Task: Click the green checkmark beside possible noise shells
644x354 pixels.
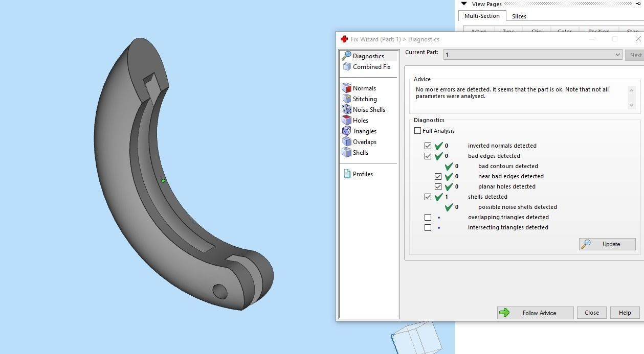Action: [x=449, y=207]
